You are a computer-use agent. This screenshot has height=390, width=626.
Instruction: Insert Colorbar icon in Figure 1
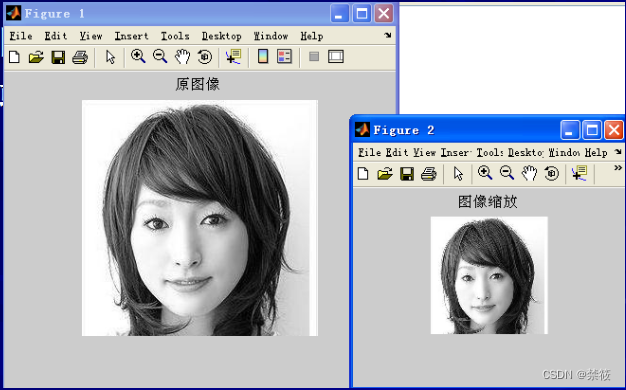click(263, 57)
